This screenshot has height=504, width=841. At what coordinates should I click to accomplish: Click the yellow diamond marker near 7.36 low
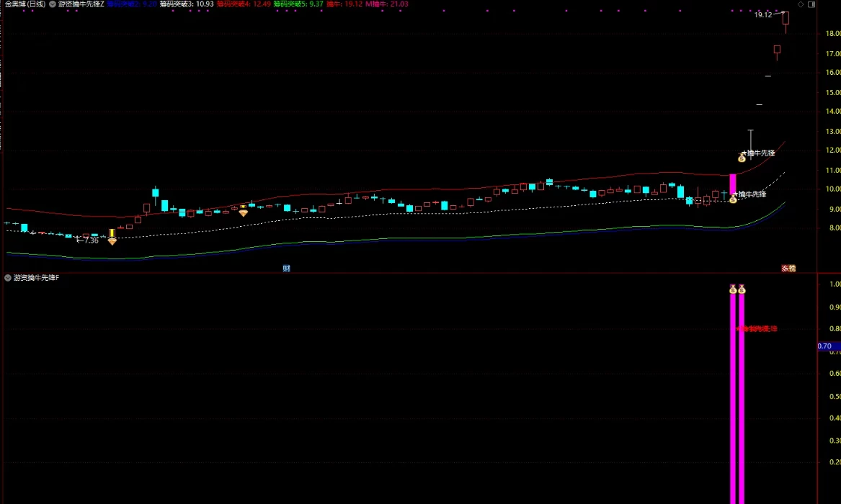pos(112,241)
